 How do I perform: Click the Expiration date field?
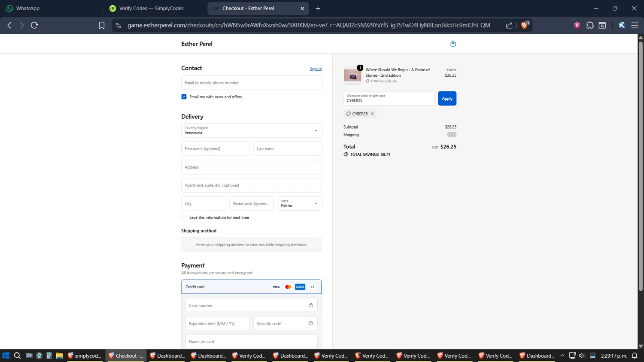point(218,323)
